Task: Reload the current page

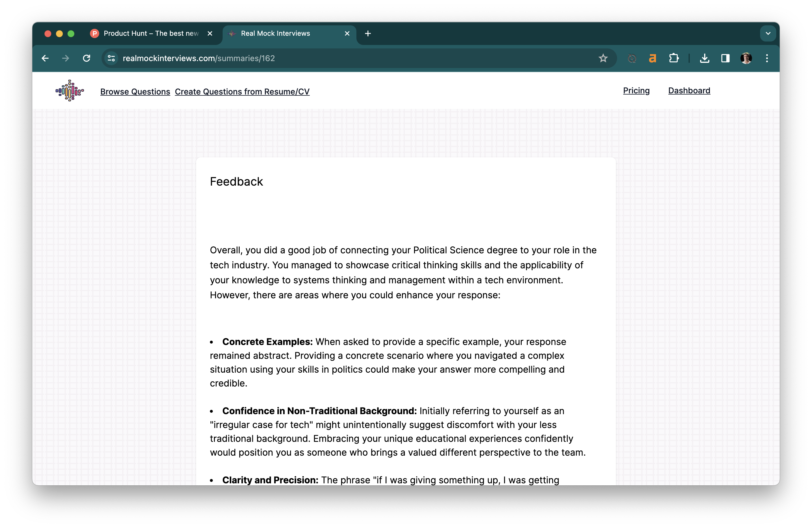Action: [x=87, y=58]
